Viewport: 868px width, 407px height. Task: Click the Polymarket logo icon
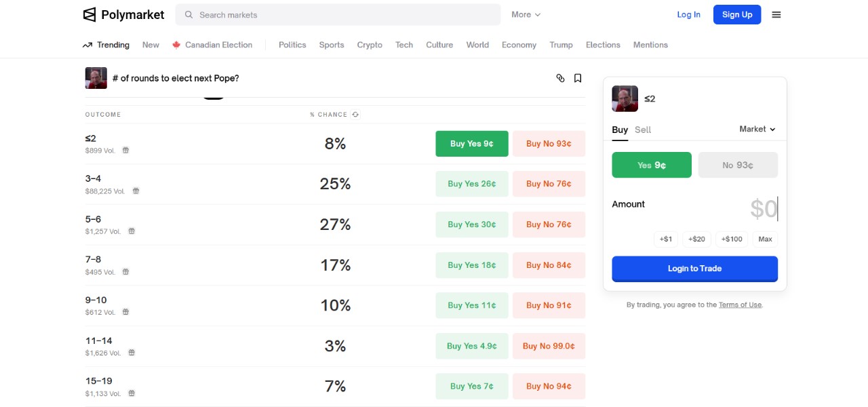90,14
